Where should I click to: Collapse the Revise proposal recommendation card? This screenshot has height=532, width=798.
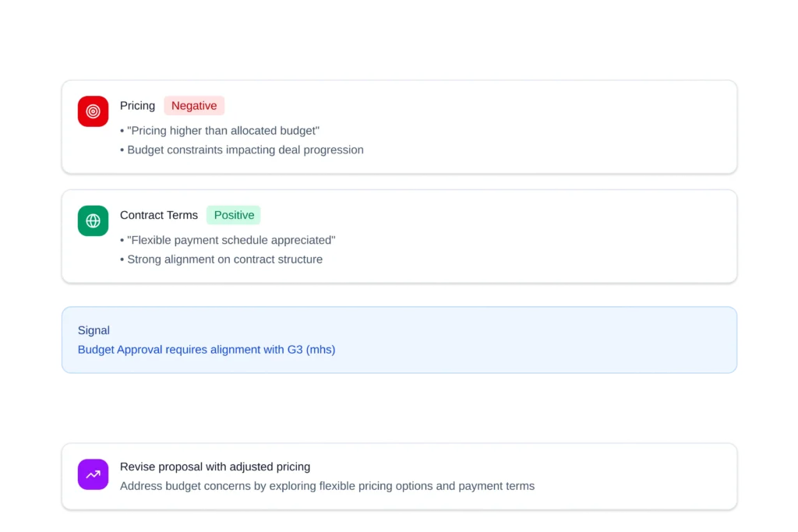(x=399, y=475)
